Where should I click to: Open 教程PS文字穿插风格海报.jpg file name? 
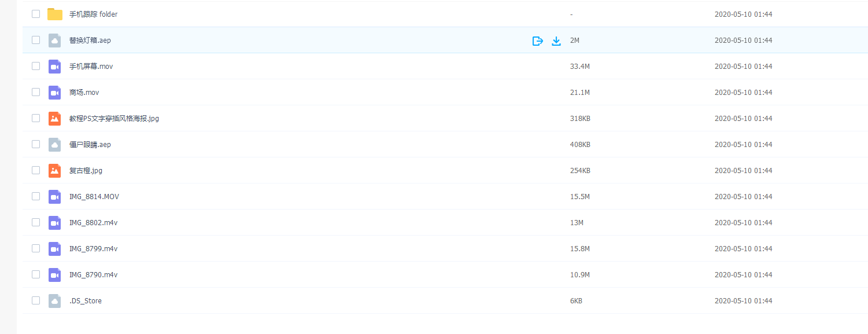pyautogui.click(x=114, y=119)
